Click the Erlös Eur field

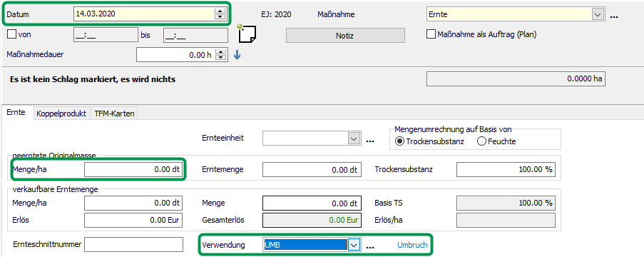(x=133, y=220)
